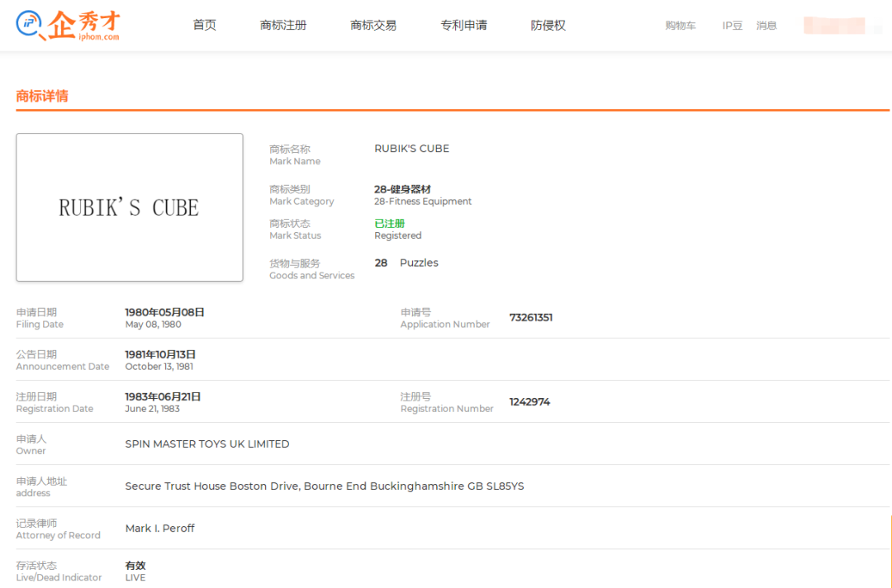Select the filing date 1980年05月08日
Viewport: 892px width, 588px height.
point(164,312)
